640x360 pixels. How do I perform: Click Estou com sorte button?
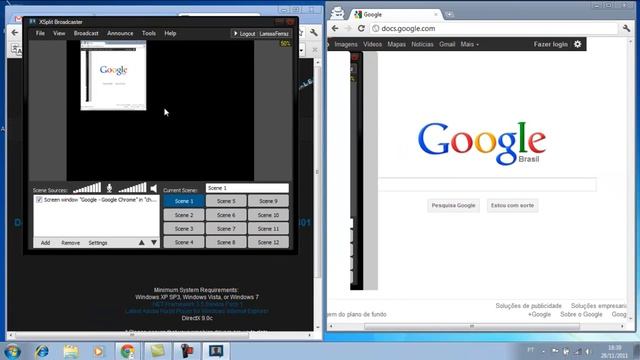click(512, 205)
